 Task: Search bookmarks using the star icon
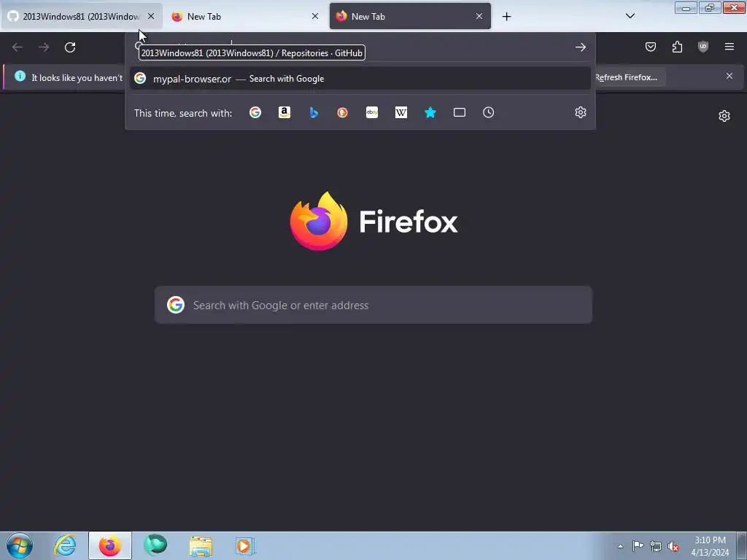(x=430, y=112)
